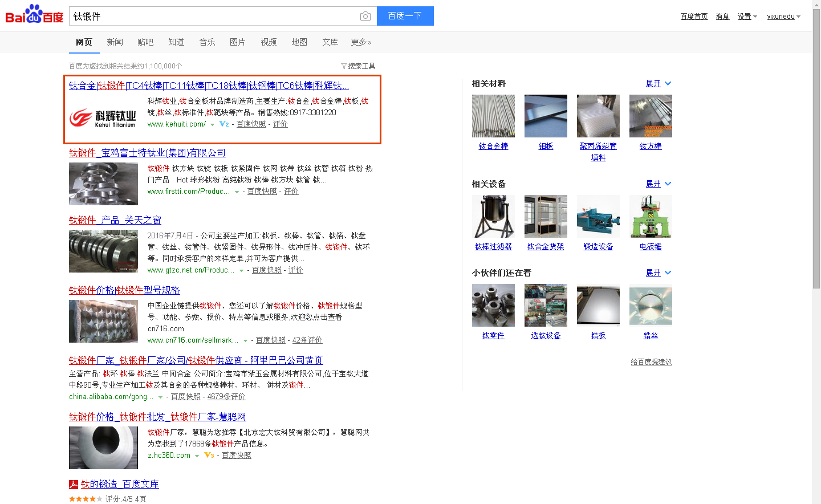Switch to the 知道 tab

coord(176,42)
